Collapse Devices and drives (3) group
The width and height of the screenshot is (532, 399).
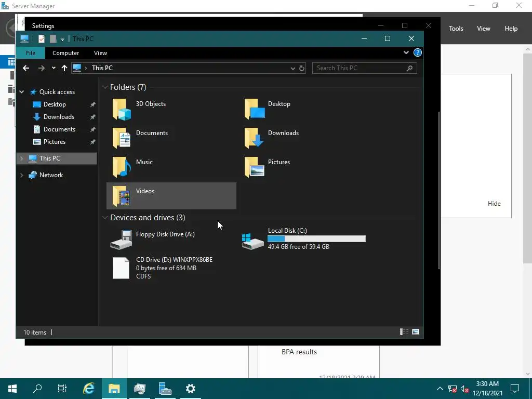(105, 218)
